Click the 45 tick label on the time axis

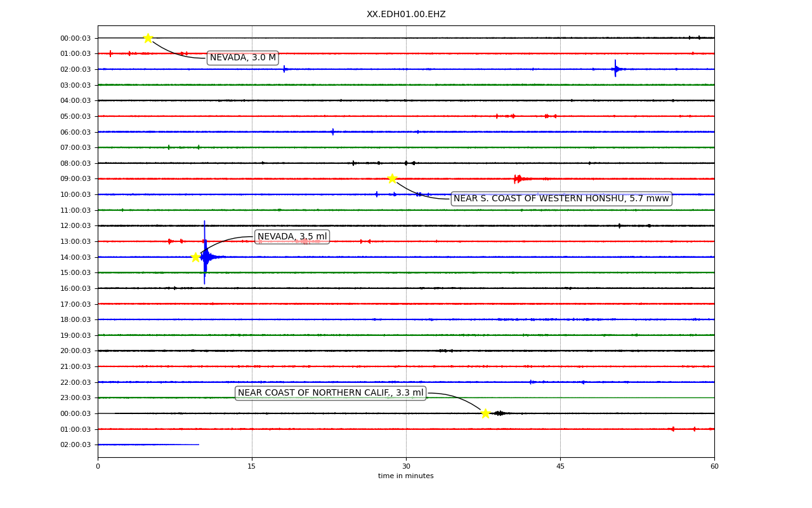coord(560,467)
